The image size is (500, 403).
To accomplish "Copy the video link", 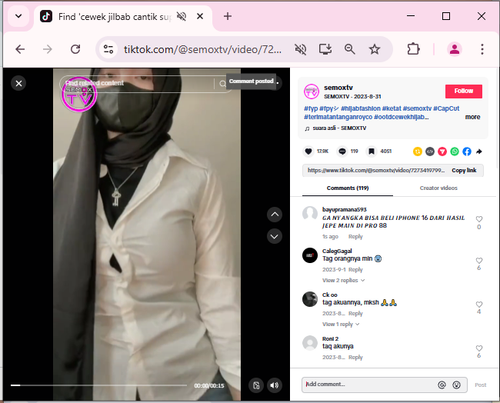I will [x=464, y=170].
